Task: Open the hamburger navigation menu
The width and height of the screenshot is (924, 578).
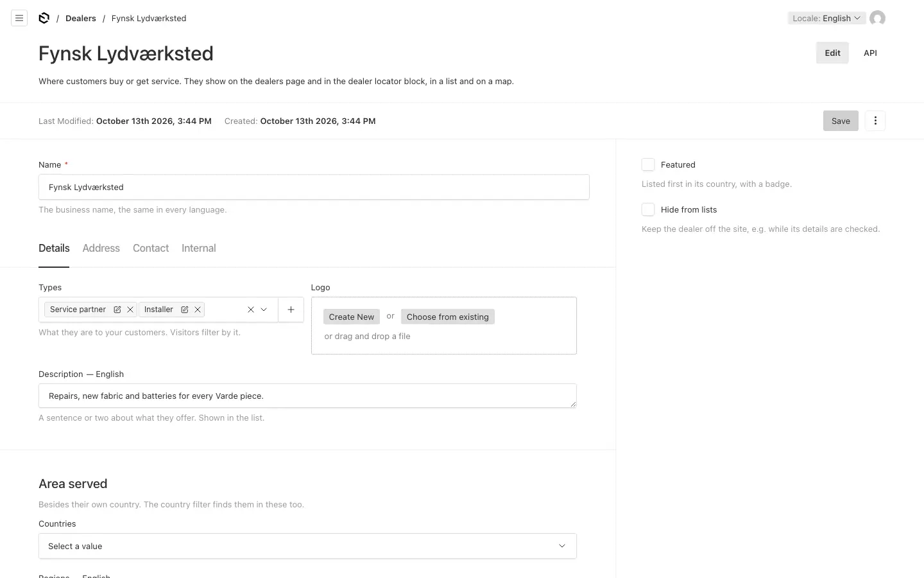Action: 19,18
